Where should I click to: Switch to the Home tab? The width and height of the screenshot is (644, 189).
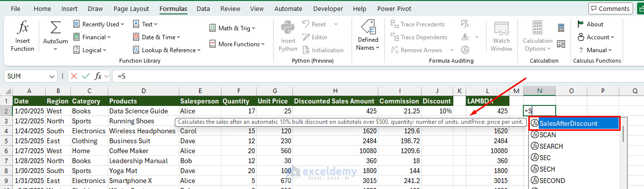pyautogui.click(x=42, y=8)
